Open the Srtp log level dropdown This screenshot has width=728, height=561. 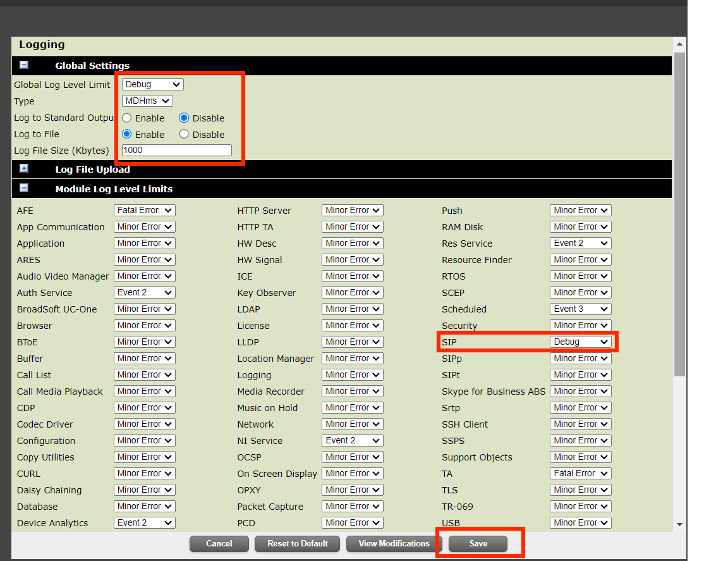click(x=580, y=407)
